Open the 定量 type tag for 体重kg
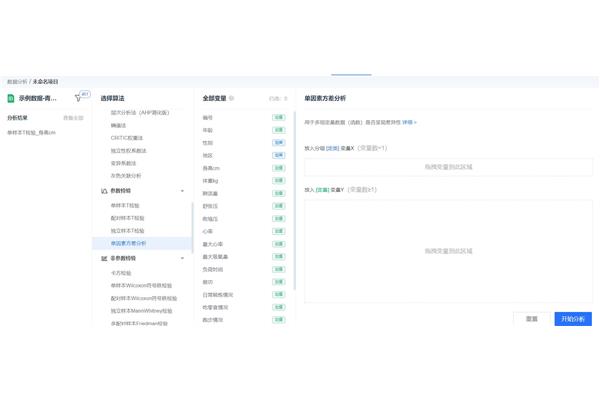Image resolution: width=600 pixels, height=400 pixels. click(279, 181)
